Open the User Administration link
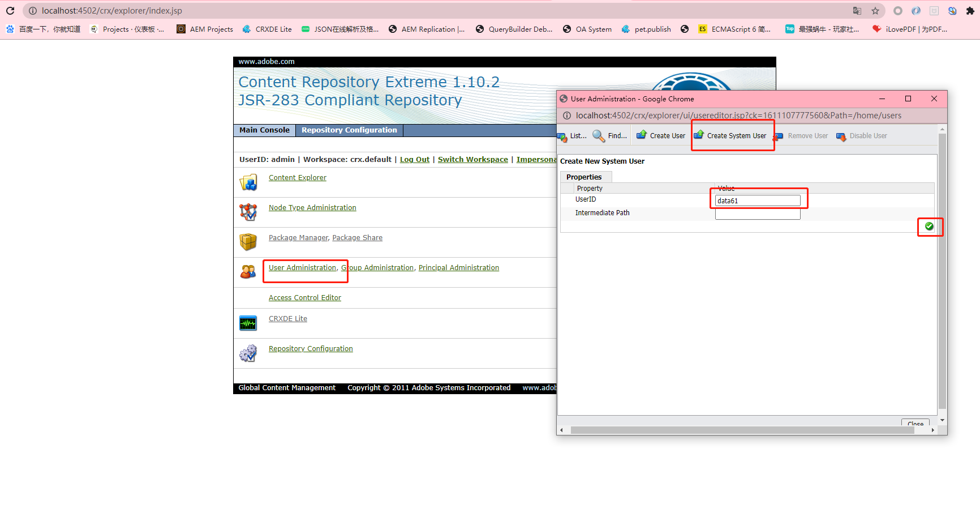The width and height of the screenshot is (980, 521). (x=302, y=268)
